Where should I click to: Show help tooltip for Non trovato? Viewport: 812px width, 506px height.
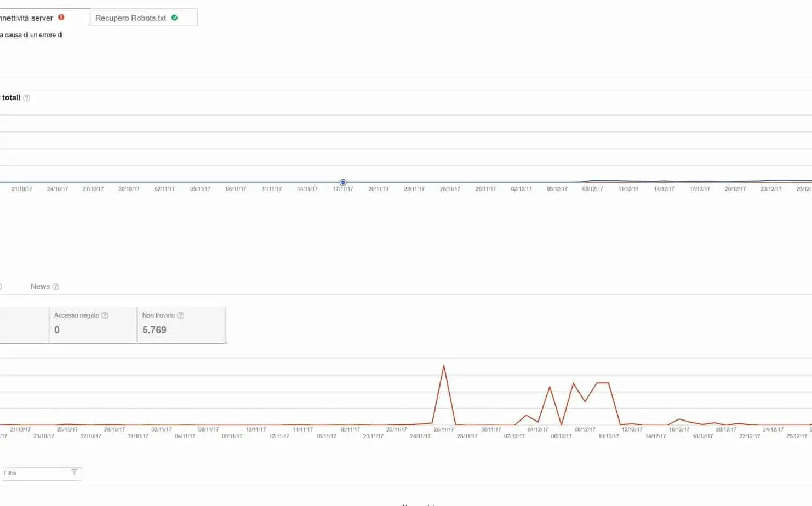[180, 315]
